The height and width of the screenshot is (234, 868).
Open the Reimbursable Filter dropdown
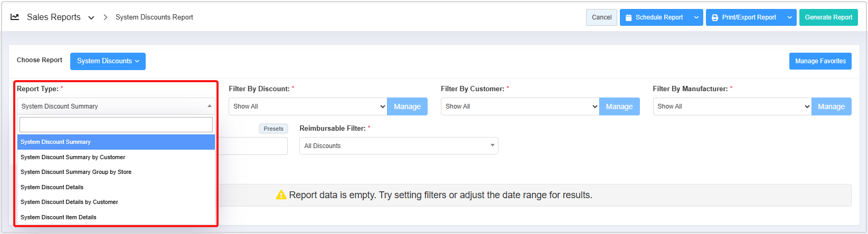pyautogui.click(x=399, y=146)
